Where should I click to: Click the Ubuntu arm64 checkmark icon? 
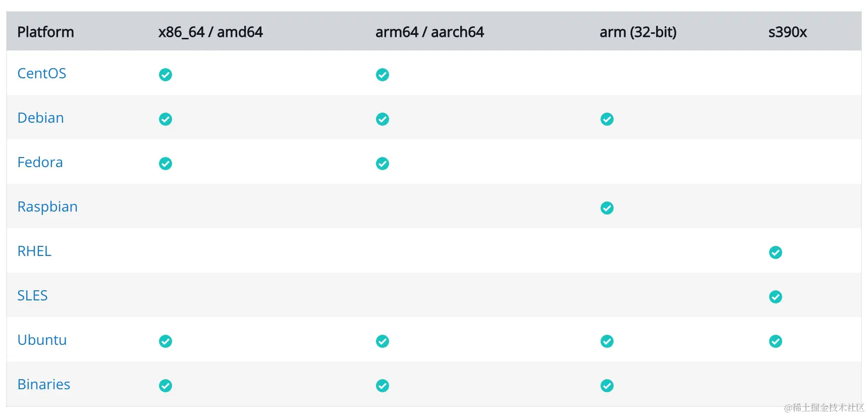(x=383, y=341)
